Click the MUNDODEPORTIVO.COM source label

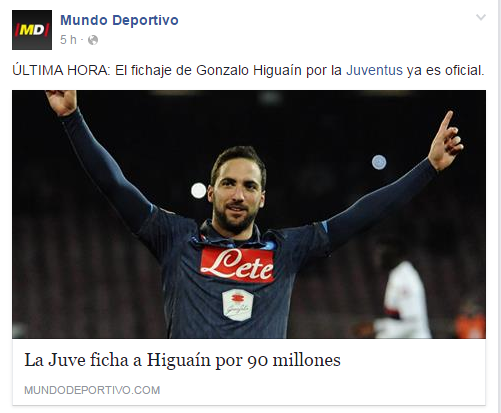(92, 390)
